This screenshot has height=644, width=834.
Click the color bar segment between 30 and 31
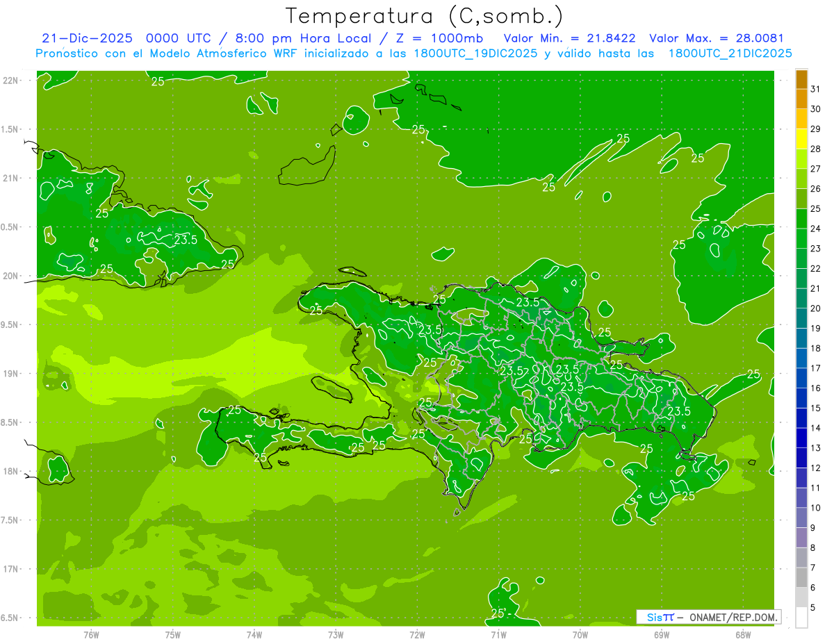801,99
